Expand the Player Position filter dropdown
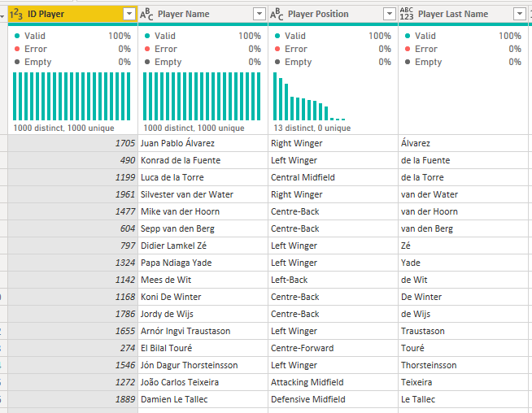Image resolution: width=532 pixels, height=413 pixels. [390, 14]
